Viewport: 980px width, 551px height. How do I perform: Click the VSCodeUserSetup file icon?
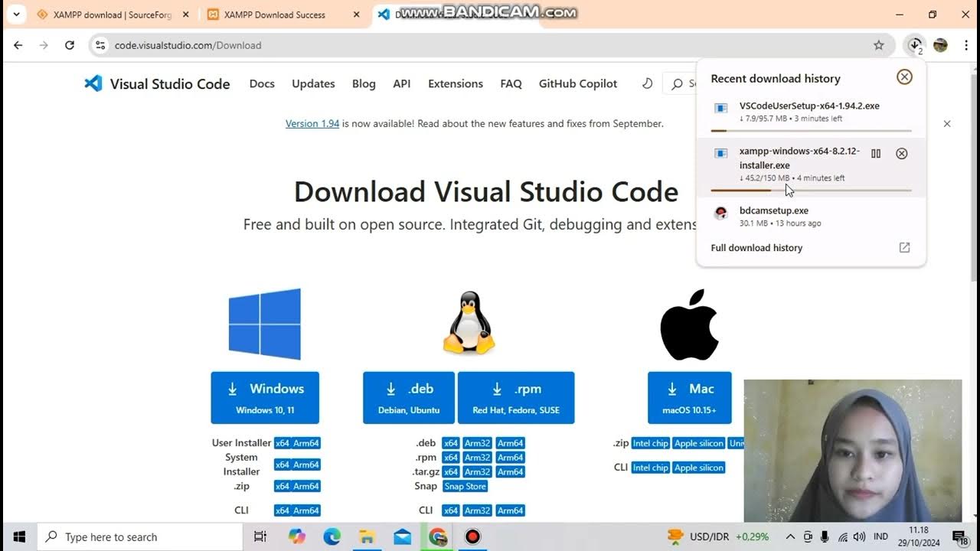(x=721, y=108)
